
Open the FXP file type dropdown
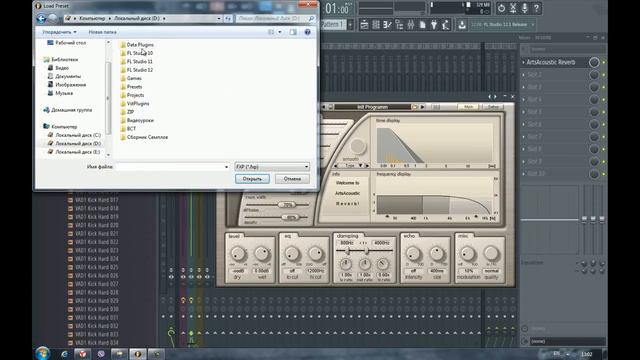tap(272, 167)
